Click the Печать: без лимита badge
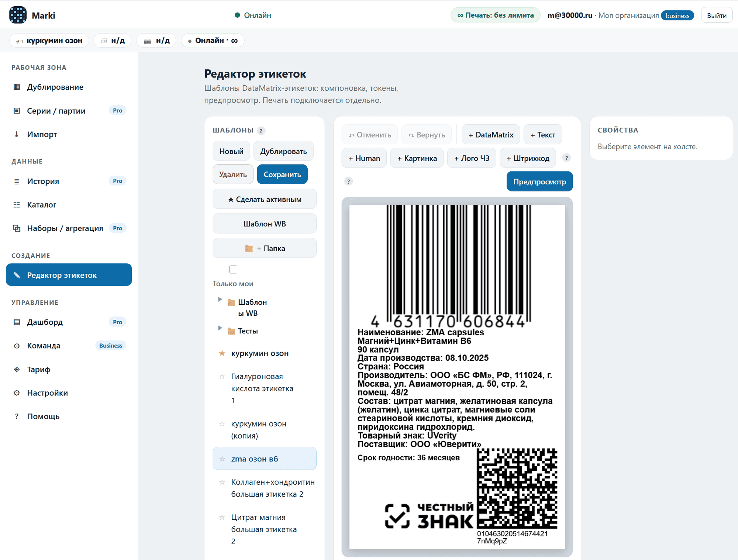 click(x=495, y=15)
